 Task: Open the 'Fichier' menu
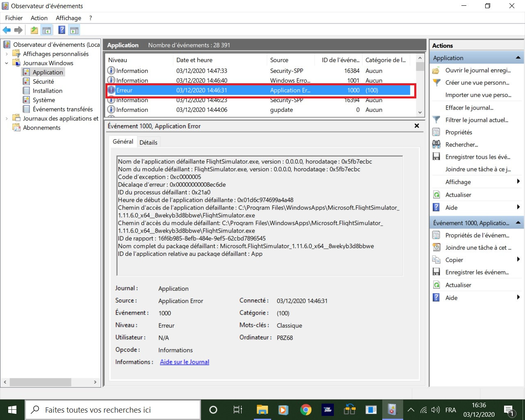[14, 18]
